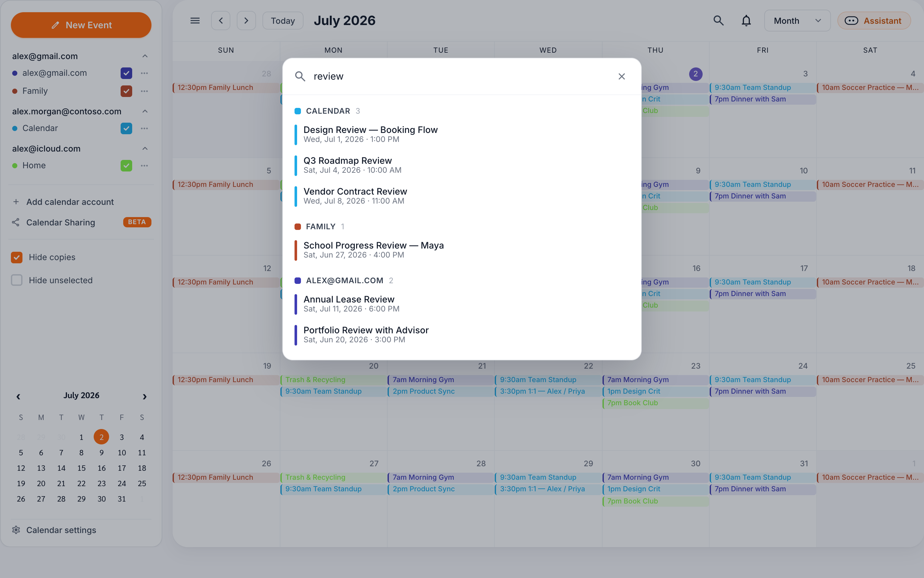Open the Assistant panel
Viewport: 924px width, 578px height.
(874, 21)
